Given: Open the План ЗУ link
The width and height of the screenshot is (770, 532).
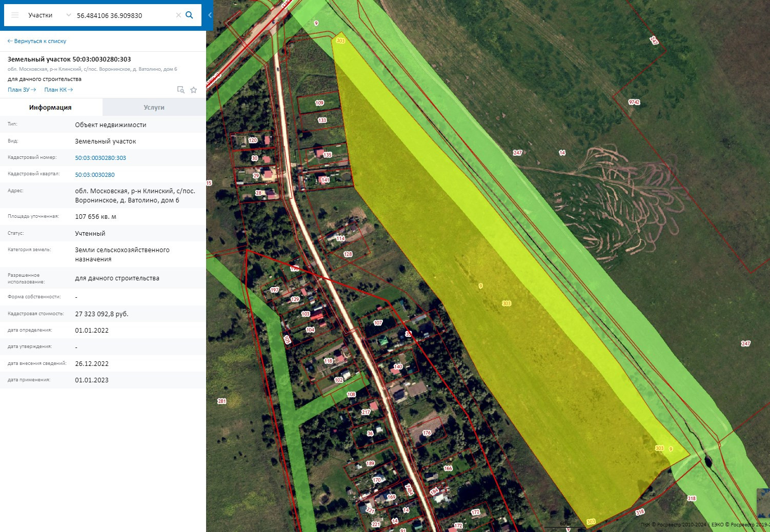Looking at the screenshot, I should [x=22, y=90].
